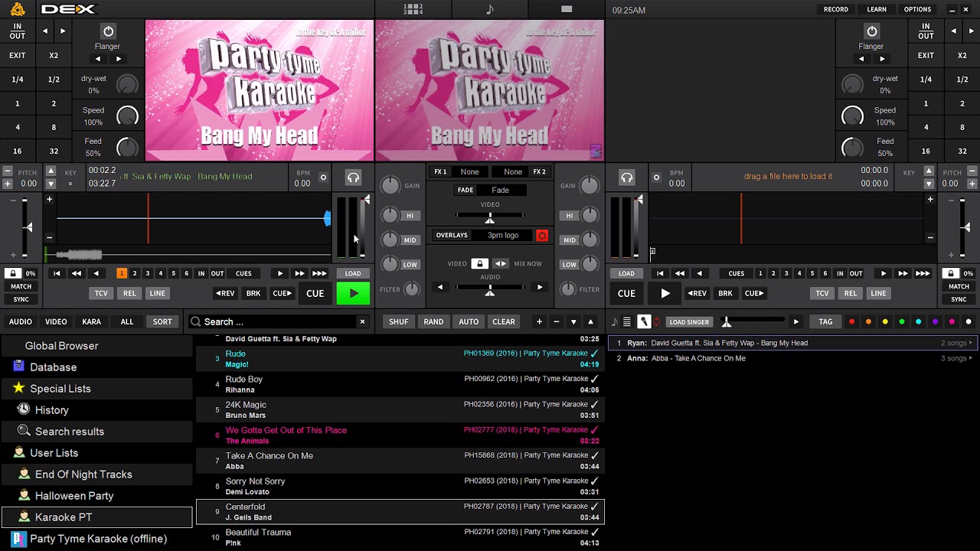Viewport: 980px width, 551px height.
Task: Click left deck BPM tap circle button
Action: coord(323,178)
